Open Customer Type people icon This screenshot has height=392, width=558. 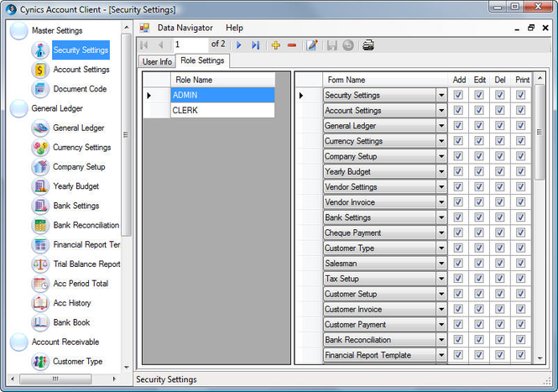[x=40, y=362]
